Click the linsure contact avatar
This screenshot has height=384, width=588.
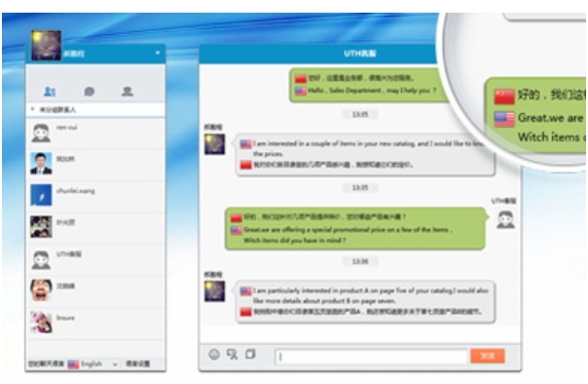click(41, 322)
